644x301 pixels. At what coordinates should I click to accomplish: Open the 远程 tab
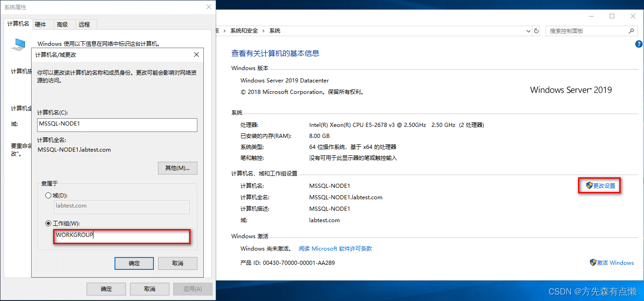tap(84, 25)
